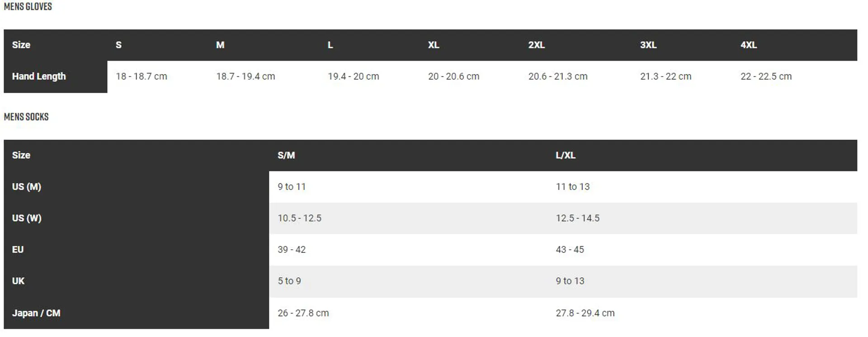Select the S column header in gloves table
868x337 pixels.
click(118, 45)
